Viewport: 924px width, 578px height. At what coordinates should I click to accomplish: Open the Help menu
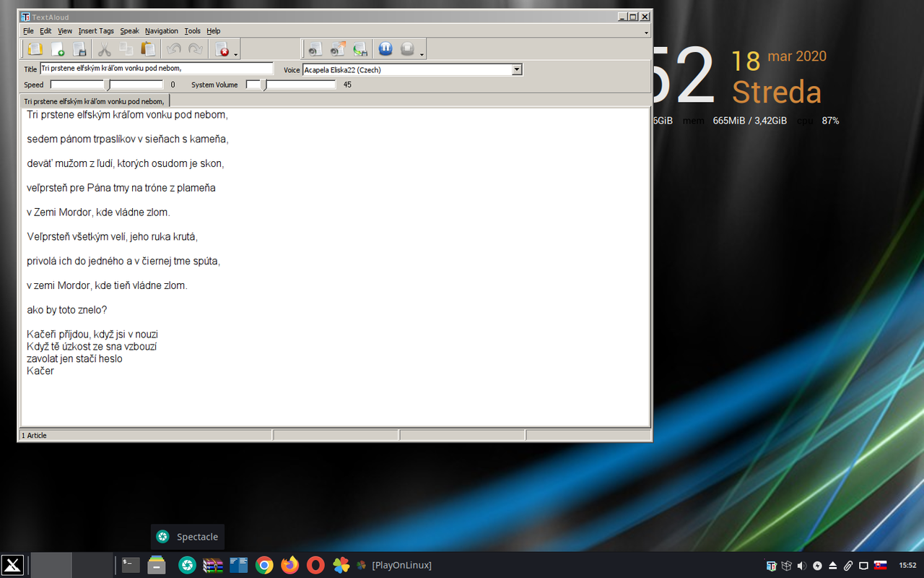coord(214,31)
